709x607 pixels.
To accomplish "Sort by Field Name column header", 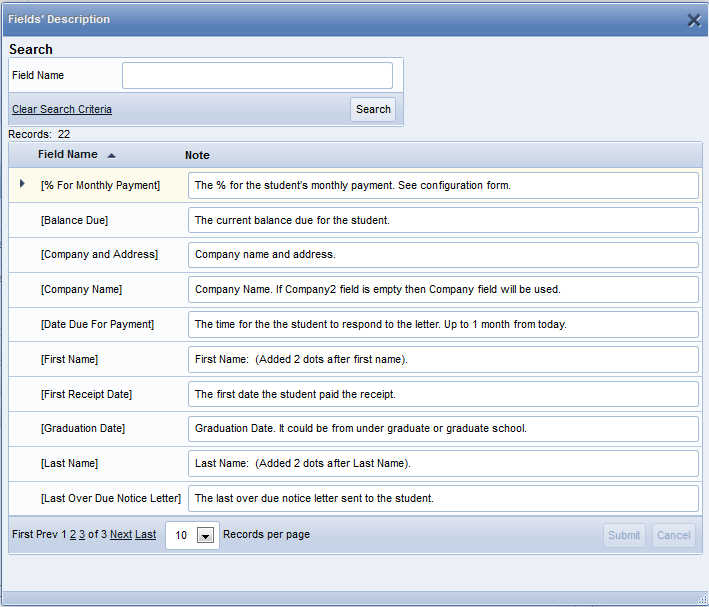I will point(68,155).
